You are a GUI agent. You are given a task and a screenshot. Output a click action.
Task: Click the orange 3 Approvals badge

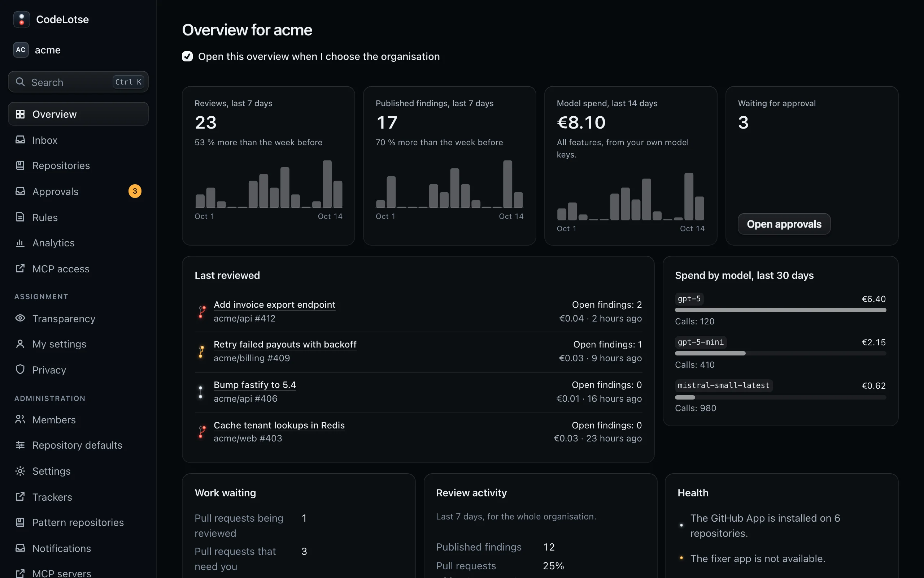(135, 191)
